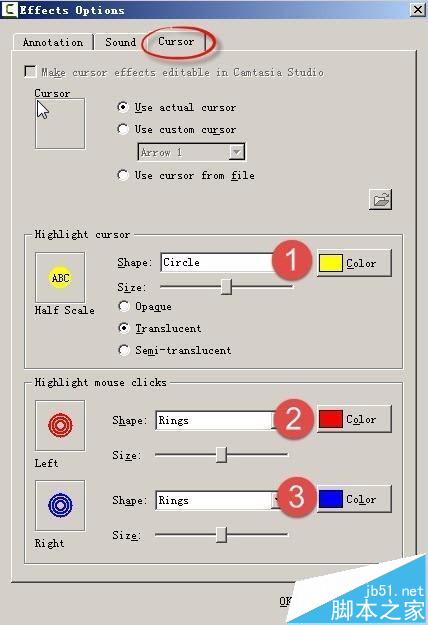Open the left-click Rings shape dropdown

[x=216, y=420]
